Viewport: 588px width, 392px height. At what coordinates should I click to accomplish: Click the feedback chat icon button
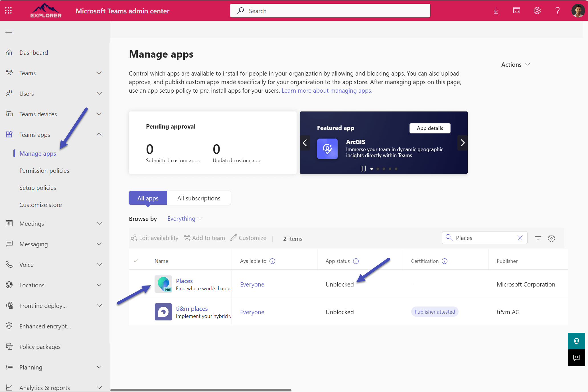576,358
